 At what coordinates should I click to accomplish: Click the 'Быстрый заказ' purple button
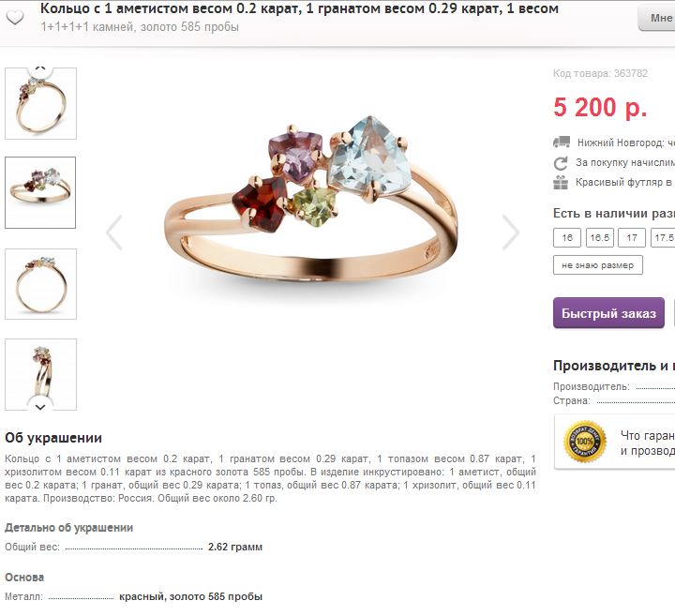pyautogui.click(x=608, y=313)
